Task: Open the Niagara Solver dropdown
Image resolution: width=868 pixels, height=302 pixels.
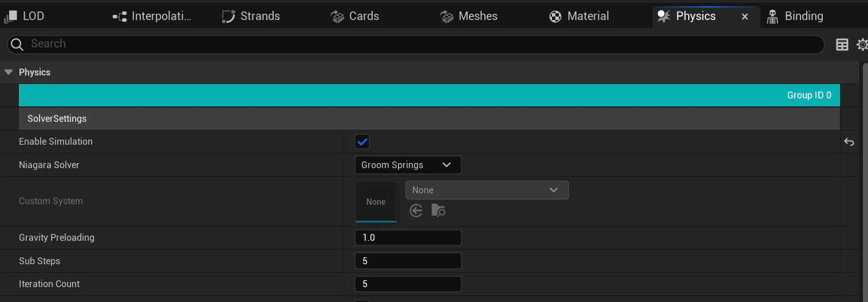Action: pyautogui.click(x=408, y=165)
